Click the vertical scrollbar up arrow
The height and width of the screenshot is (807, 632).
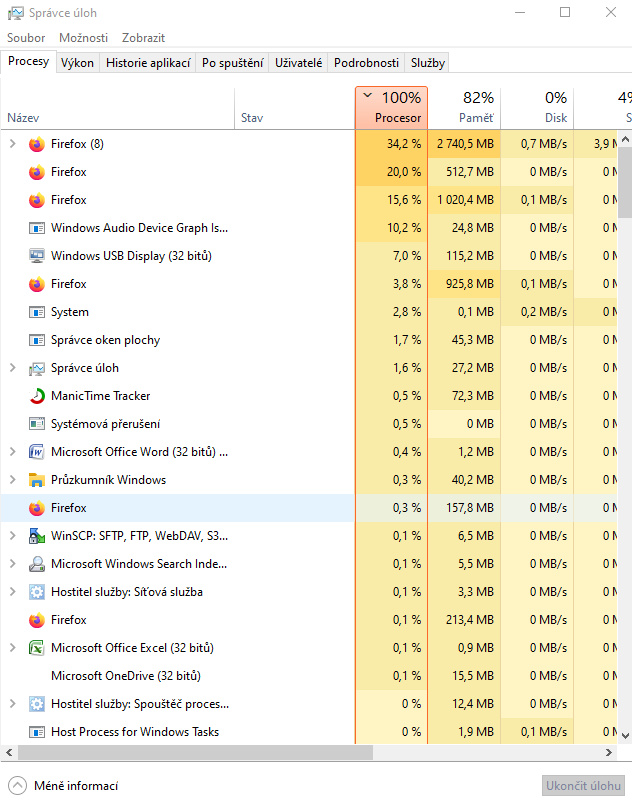point(625,138)
